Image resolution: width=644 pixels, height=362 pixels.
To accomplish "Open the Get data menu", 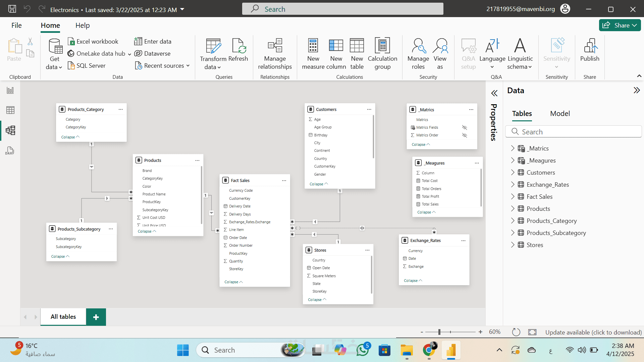I will coord(54,54).
